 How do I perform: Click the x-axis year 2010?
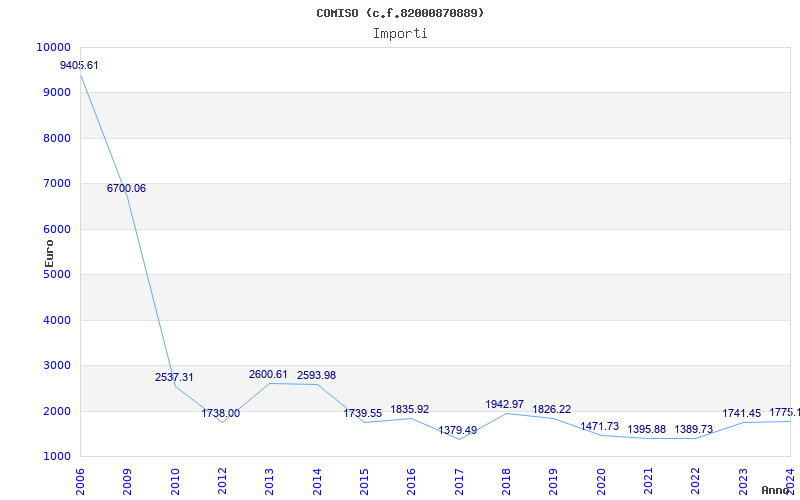[x=175, y=482]
